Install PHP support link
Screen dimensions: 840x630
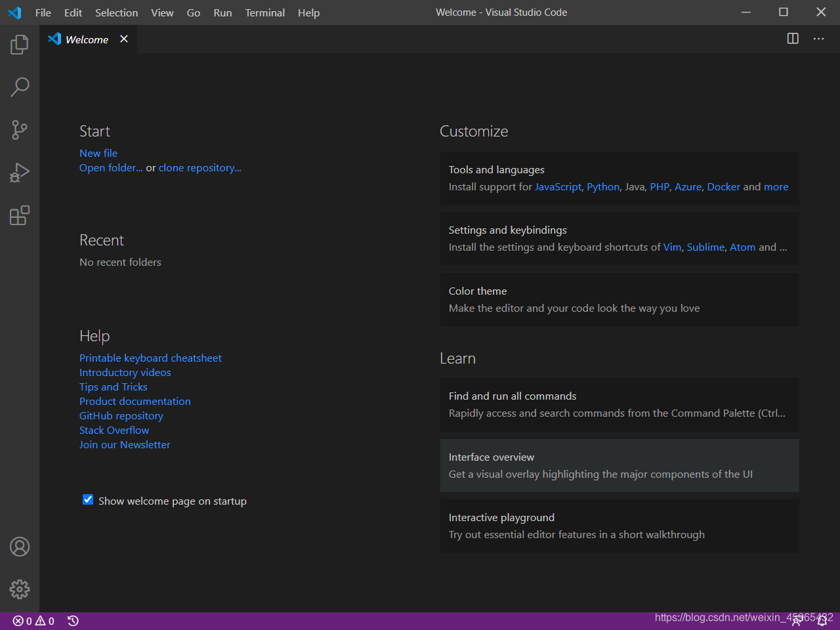[660, 186]
